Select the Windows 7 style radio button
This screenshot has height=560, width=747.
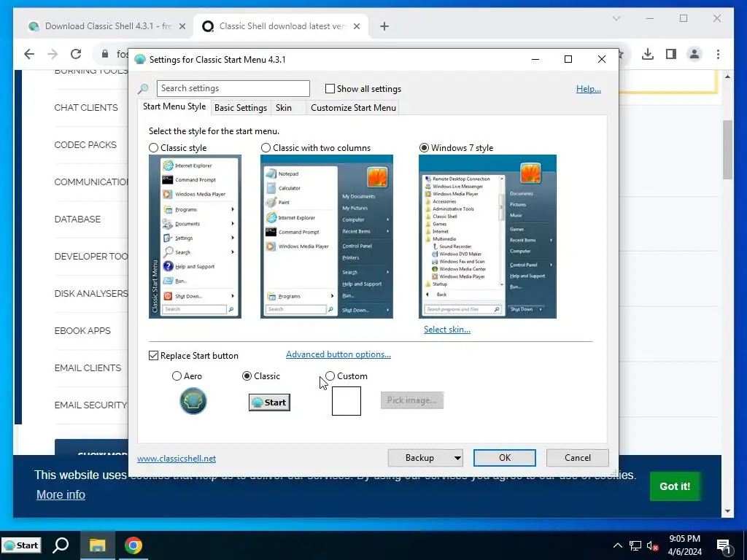(x=424, y=147)
